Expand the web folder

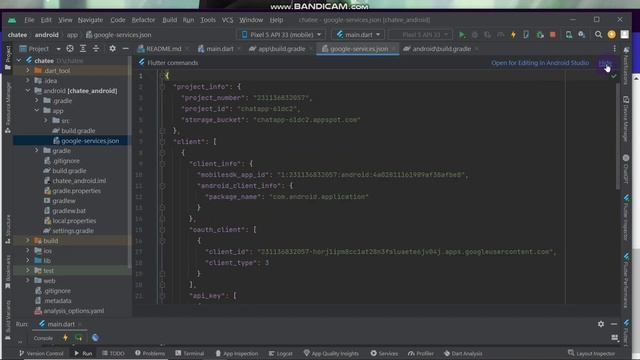pos(28,280)
